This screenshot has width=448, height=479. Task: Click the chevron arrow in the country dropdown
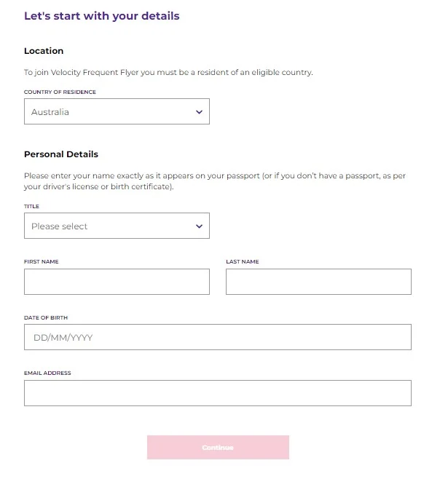pyautogui.click(x=199, y=112)
